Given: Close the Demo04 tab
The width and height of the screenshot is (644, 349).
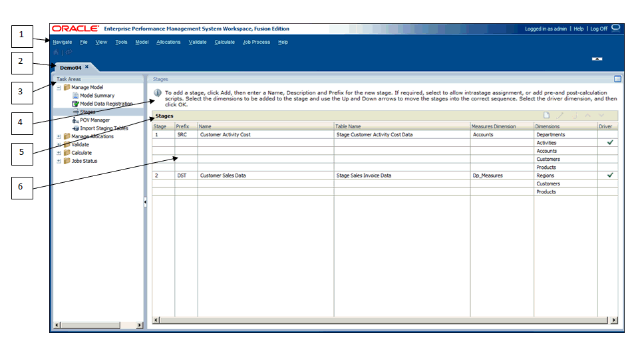Looking at the screenshot, I should [86, 67].
